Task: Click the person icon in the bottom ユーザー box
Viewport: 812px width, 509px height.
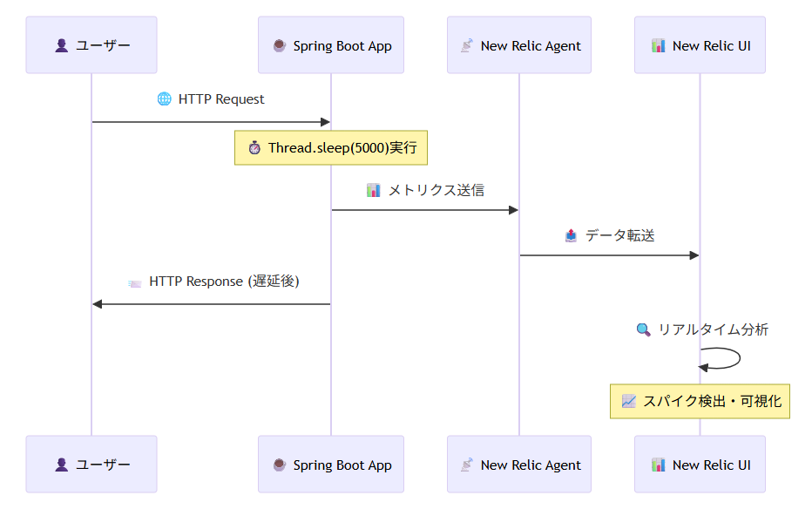Action: coord(62,465)
